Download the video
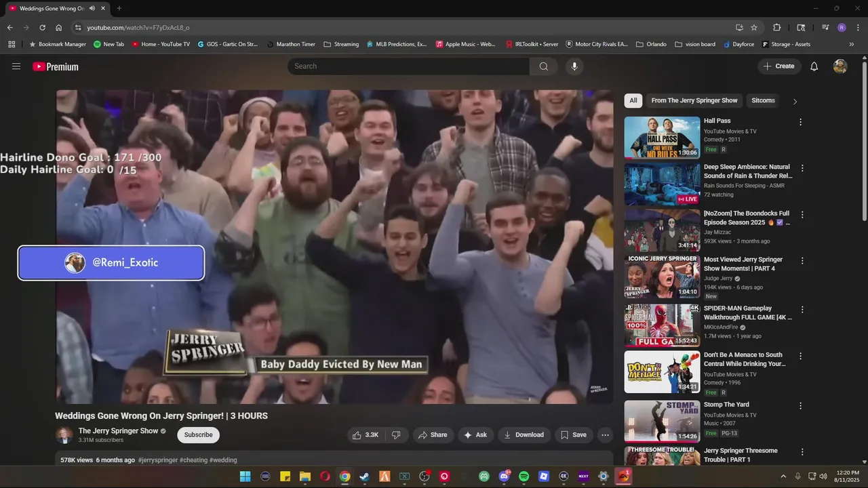Viewport: 868px width, 488px height. pyautogui.click(x=524, y=435)
